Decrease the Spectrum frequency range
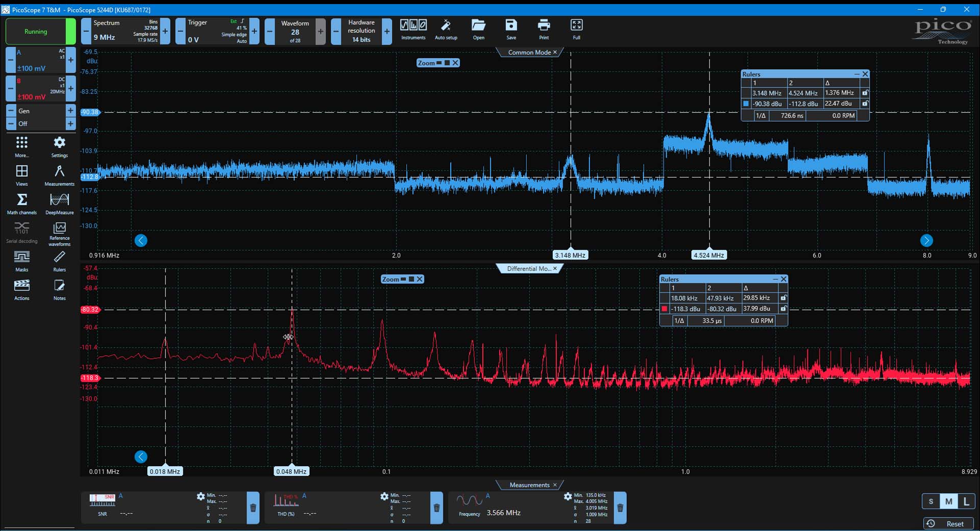 86,31
